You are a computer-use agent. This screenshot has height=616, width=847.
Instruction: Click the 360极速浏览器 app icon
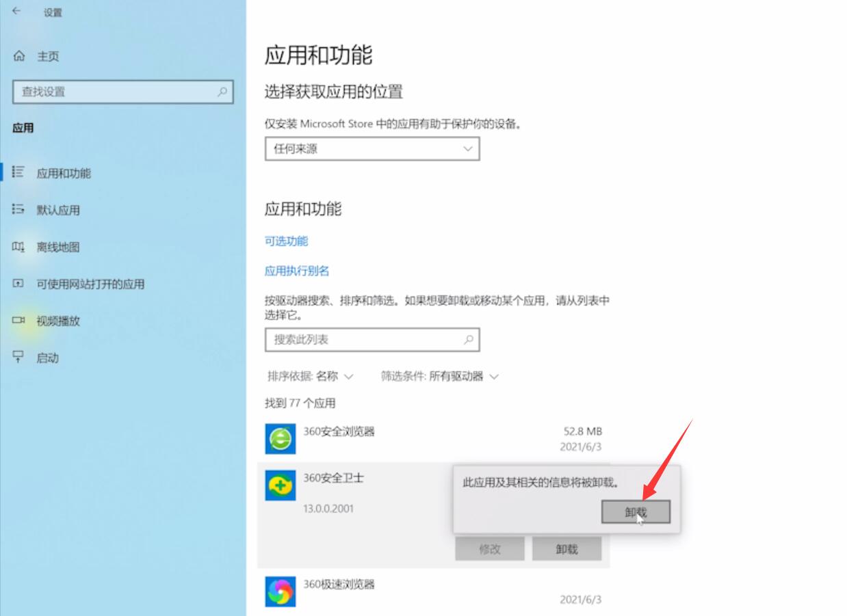[x=281, y=591]
